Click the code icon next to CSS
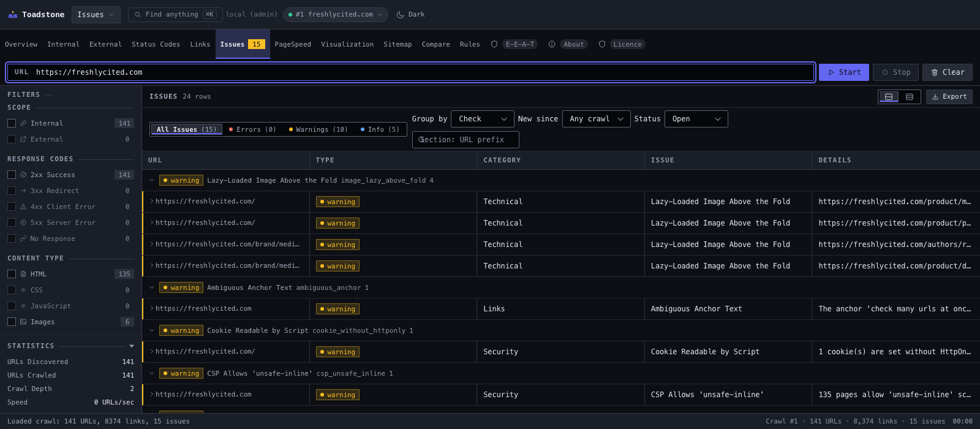The width and height of the screenshot is (980, 429). click(x=23, y=290)
